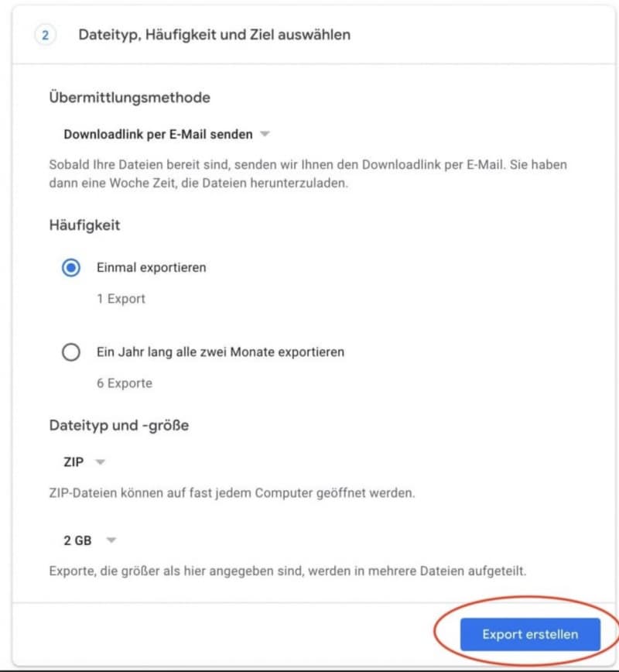The image size is (619, 672).
Task: Click the small arrow icon next to 2 GB
Action: (x=111, y=540)
